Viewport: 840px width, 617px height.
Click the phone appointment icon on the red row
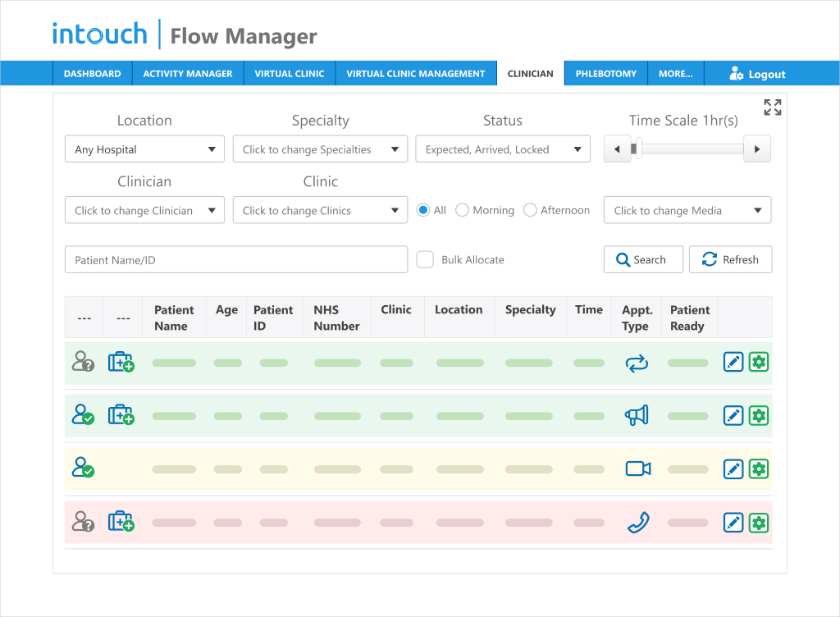(x=637, y=522)
